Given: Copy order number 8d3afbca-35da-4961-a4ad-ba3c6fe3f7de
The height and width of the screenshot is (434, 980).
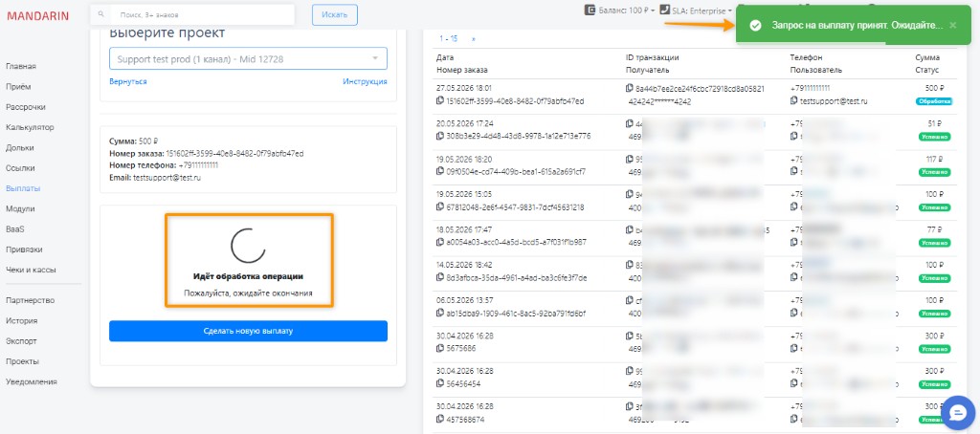Looking at the screenshot, I should tap(440, 277).
